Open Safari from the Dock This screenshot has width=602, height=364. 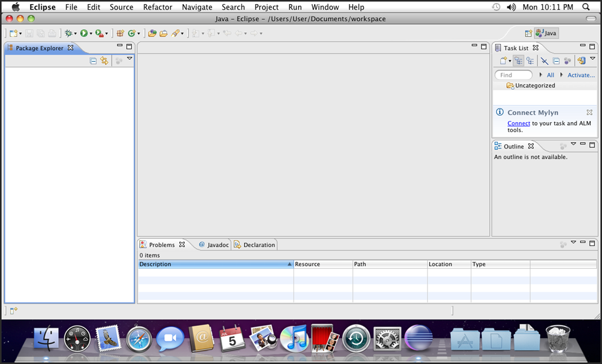click(139, 339)
